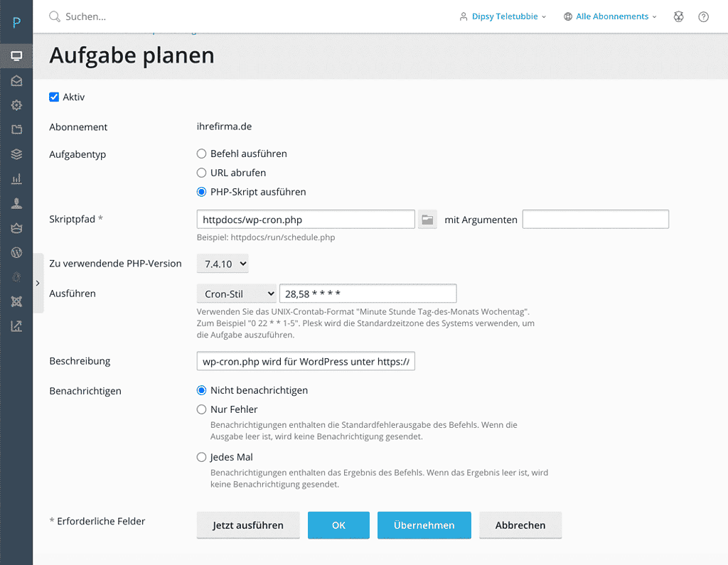Click the gear icon in the sidebar

pos(16,105)
